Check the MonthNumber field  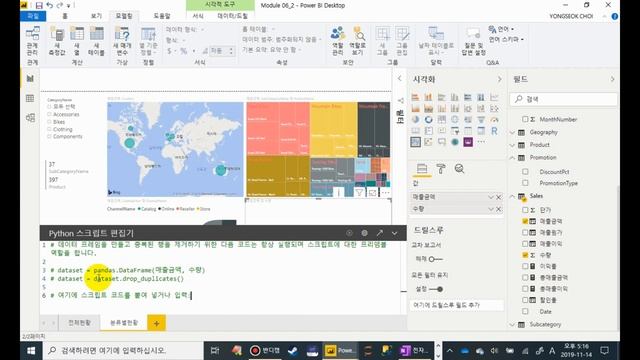[x=525, y=119]
